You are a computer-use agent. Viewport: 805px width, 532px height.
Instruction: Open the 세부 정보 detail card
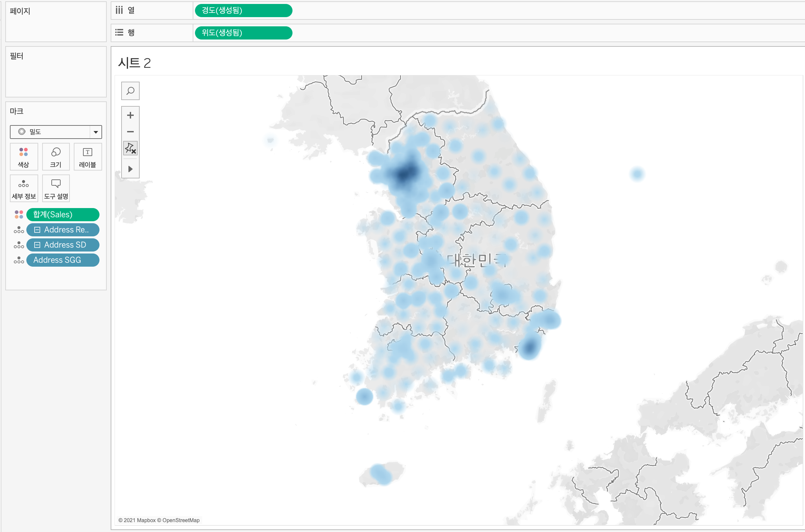pos(24,188)
